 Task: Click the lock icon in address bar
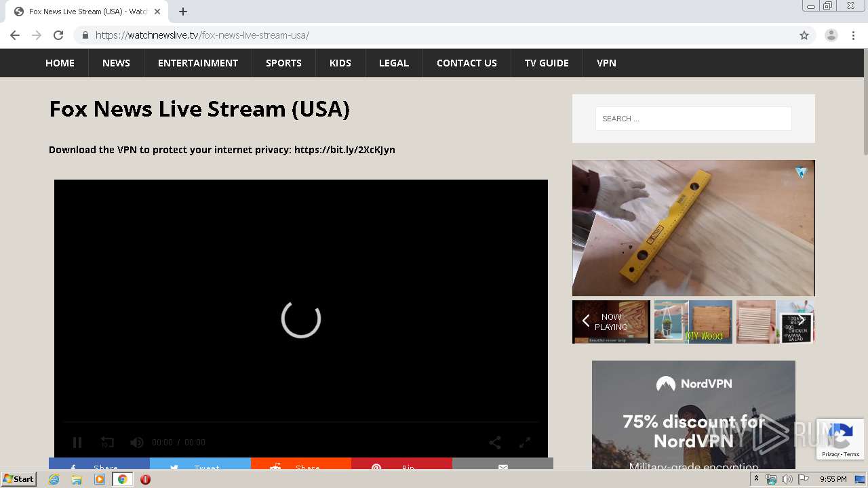(x=85, y=35)
